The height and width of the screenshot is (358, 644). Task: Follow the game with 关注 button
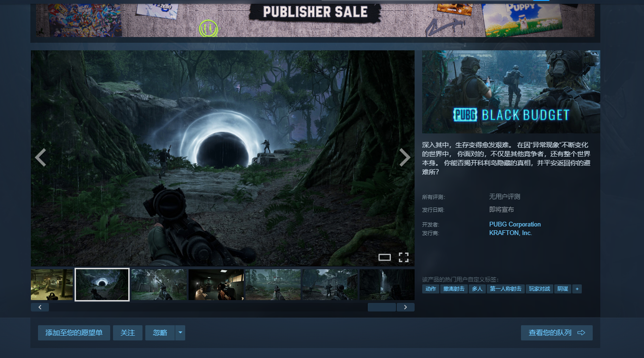[127, 333]
